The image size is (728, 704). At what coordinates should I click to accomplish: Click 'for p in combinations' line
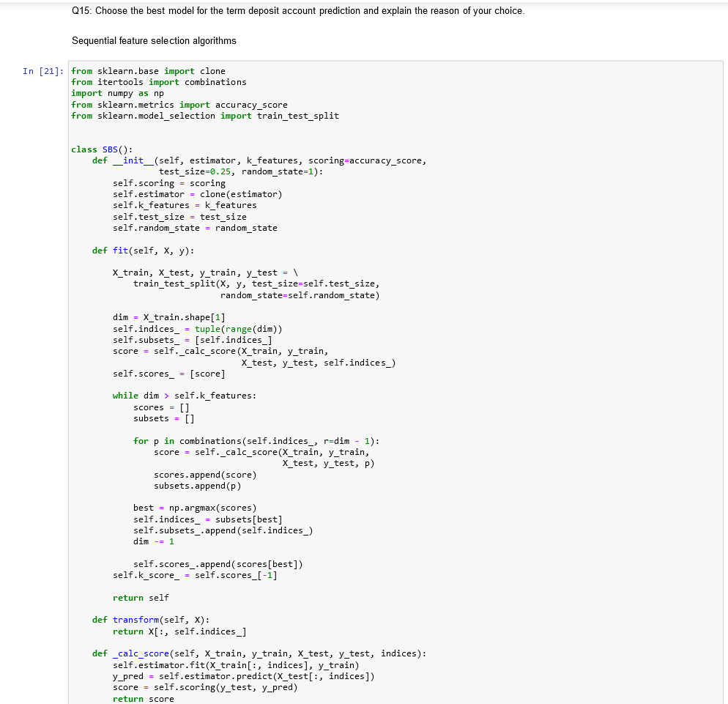[x=256, y=441]
